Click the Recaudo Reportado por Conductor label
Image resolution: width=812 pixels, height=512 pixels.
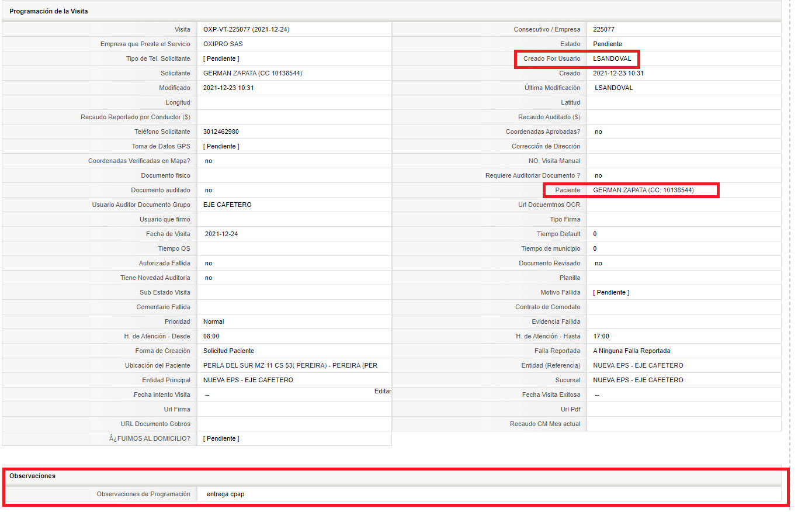coord(135,117)
